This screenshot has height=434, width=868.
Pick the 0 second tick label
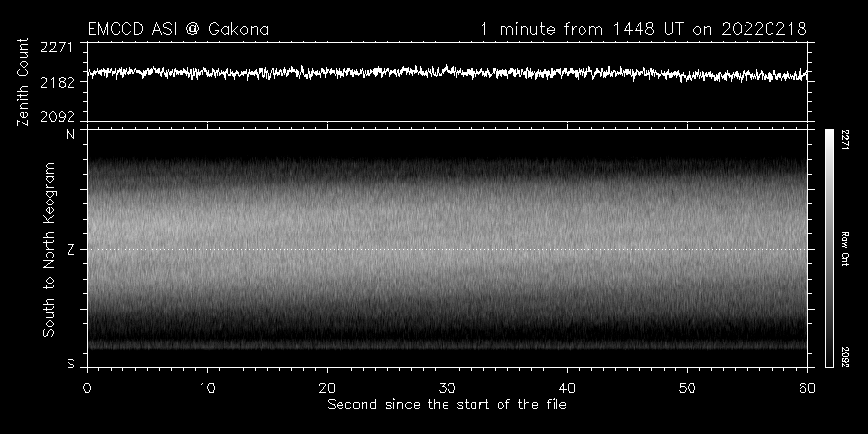click(x=87, y=387)
